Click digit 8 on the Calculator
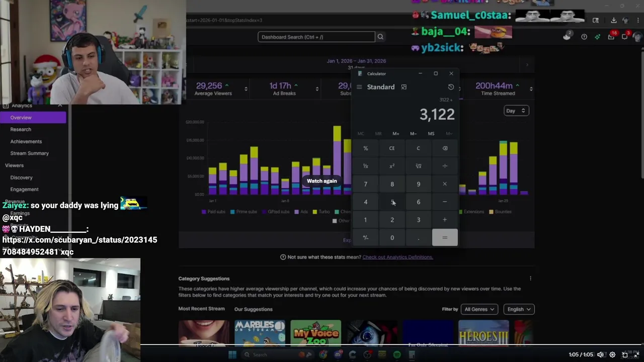The width and height of the screenshot is (644, 362). coord(392,184)
